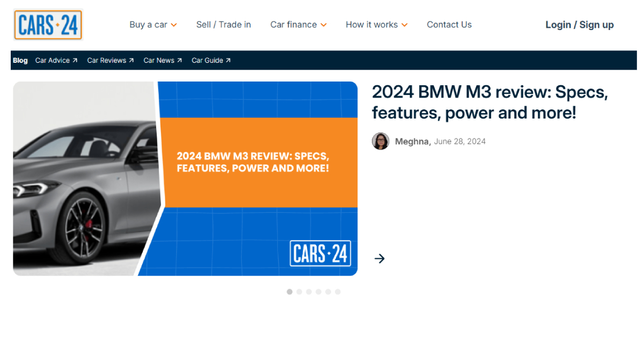Open the Car finance dropdown
The image size is (644, 362).
298,25
